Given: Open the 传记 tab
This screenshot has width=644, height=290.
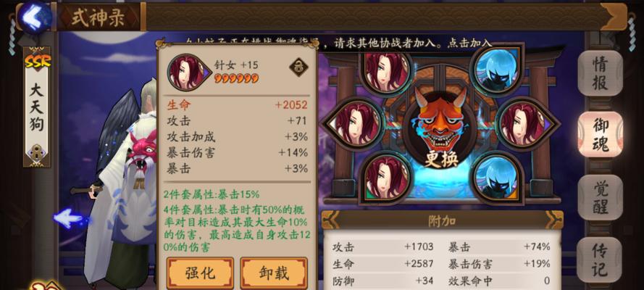Looking at the screenshot, I should 600,260.
